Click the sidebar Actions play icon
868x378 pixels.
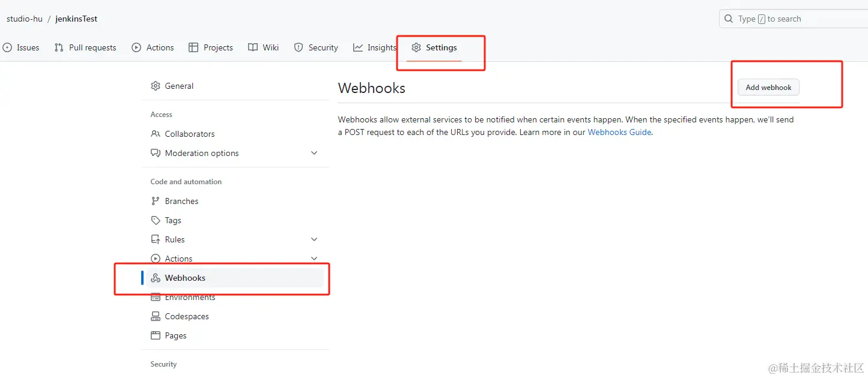[156, 259]
